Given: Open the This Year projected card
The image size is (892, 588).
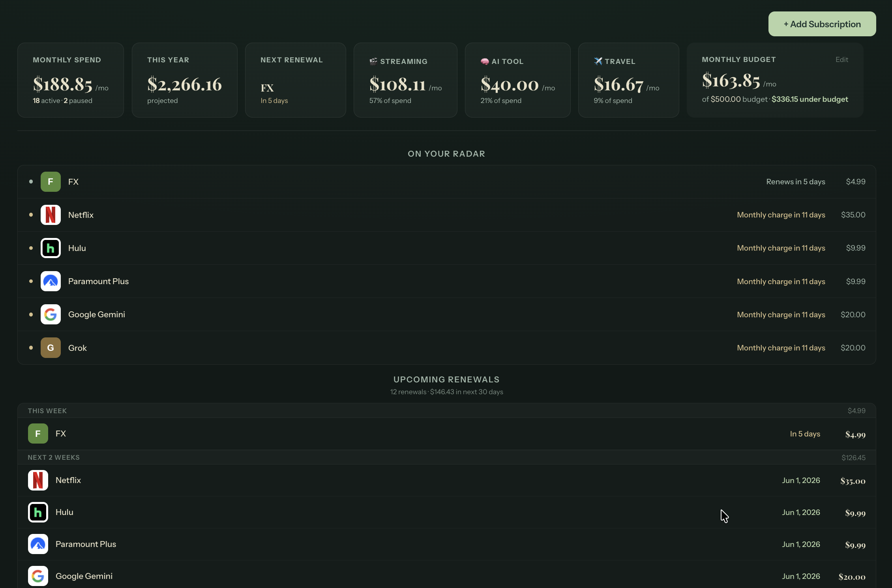Looking at the screenshot, I should pyautogui.click(x=185, y=80).
